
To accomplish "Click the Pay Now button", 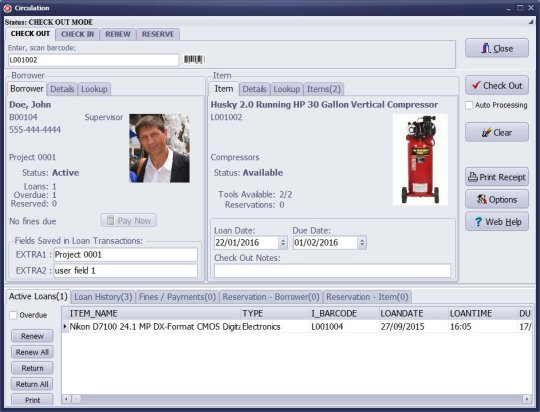I will (x=129, y=220).
